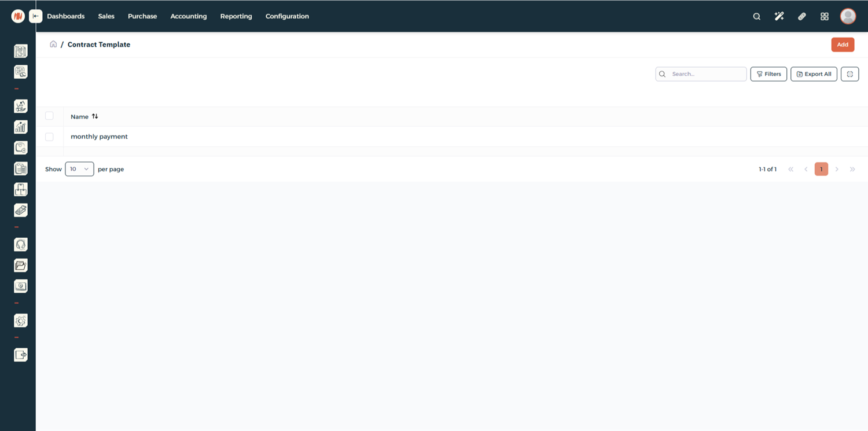This screenshot has width=868, height=431.
Task: Focus the Search input field
Action: pos(707,74)
